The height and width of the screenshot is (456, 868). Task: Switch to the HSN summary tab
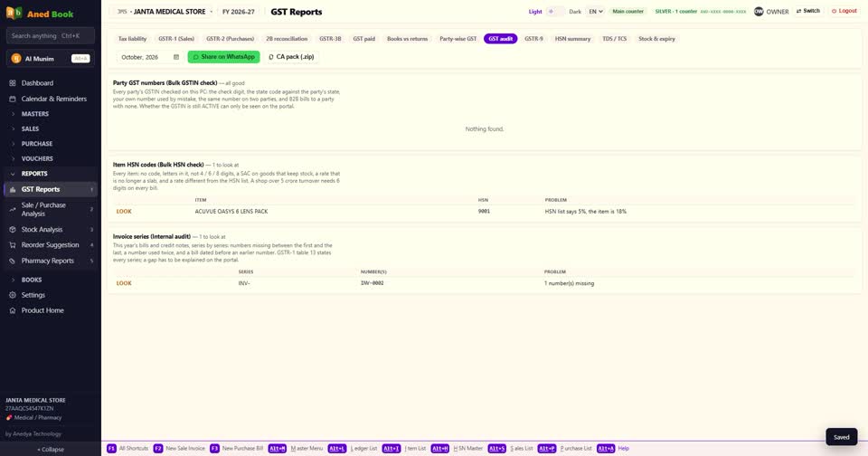(x=572, y=39)
